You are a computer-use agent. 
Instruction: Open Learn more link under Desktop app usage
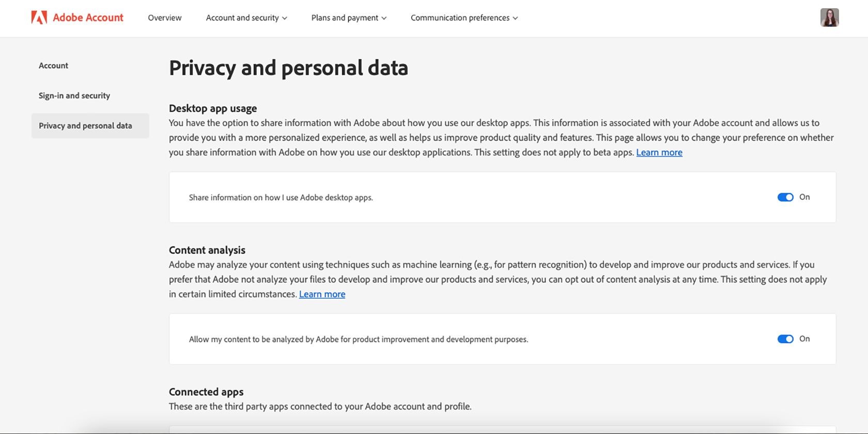pos(659,152)
